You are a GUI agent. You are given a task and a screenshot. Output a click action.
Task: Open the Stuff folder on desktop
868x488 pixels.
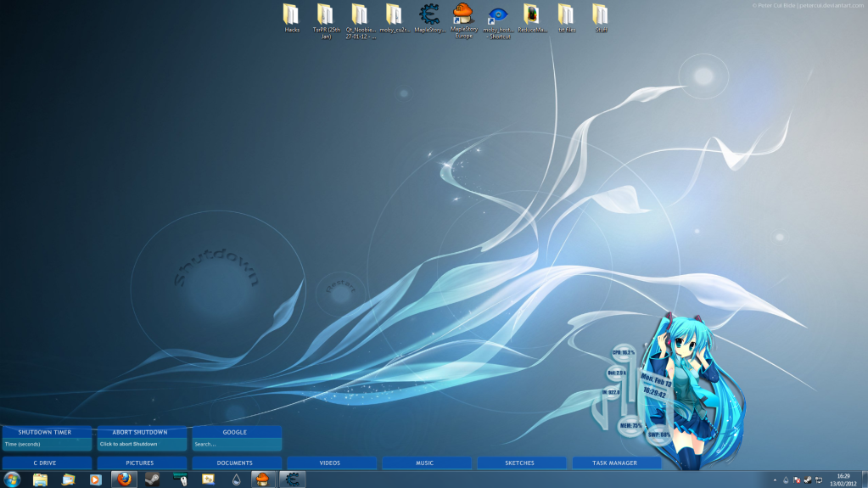601,19
